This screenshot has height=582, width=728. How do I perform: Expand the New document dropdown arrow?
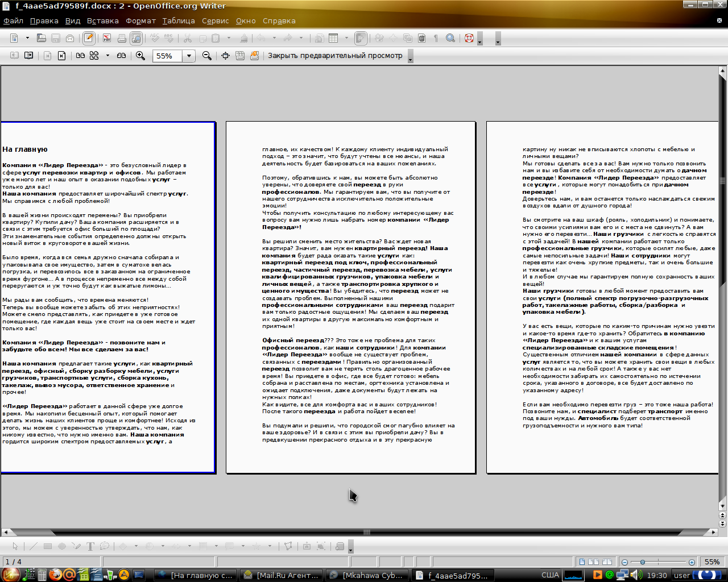pos(27,38)
